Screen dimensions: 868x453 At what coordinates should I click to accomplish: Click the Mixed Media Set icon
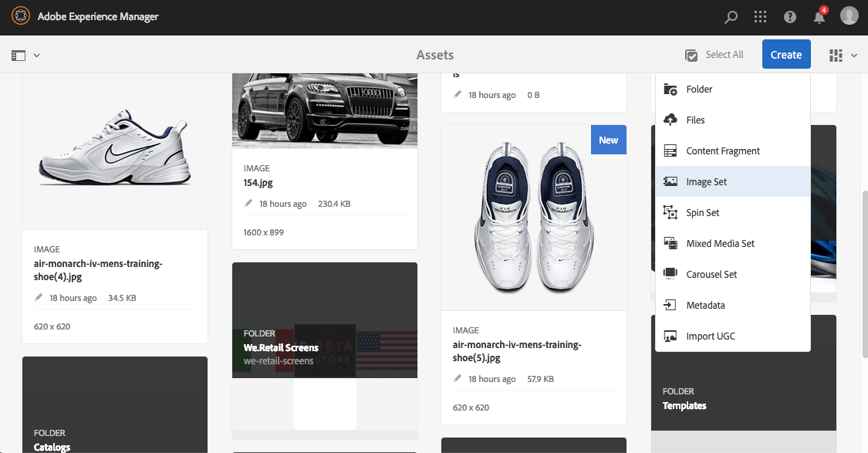click(670, 243)
